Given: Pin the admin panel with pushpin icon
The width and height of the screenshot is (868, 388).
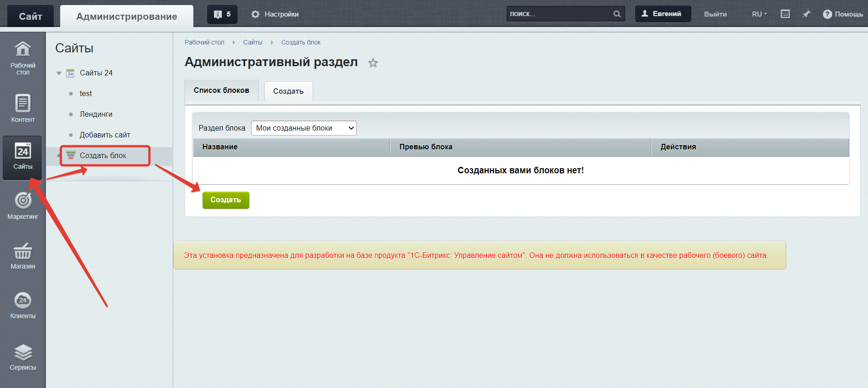Looking at the screenshot, I should (x=806, y=14).
